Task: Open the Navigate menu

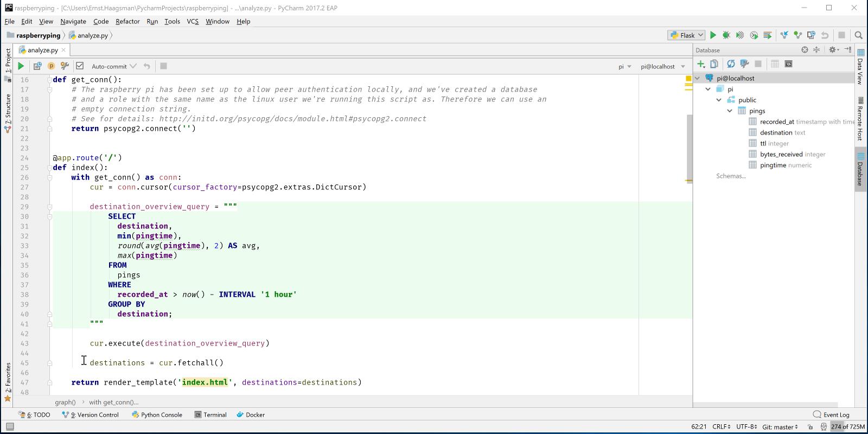Action: click(73, 21)
